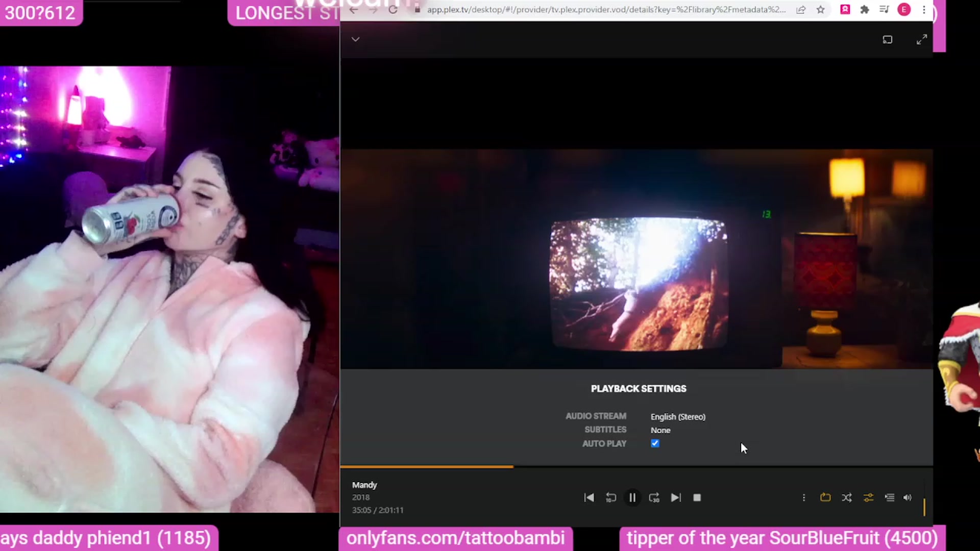
Task: Cast the video using the cast icon
Action: [x=887, y=39]
